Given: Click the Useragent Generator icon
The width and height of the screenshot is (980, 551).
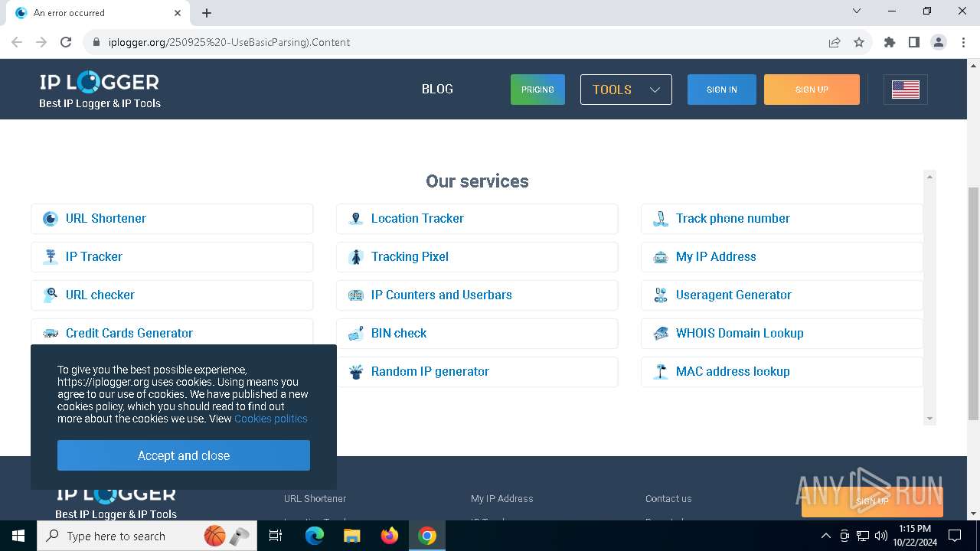Looking at the screenshot, I should tap(661, 295).
